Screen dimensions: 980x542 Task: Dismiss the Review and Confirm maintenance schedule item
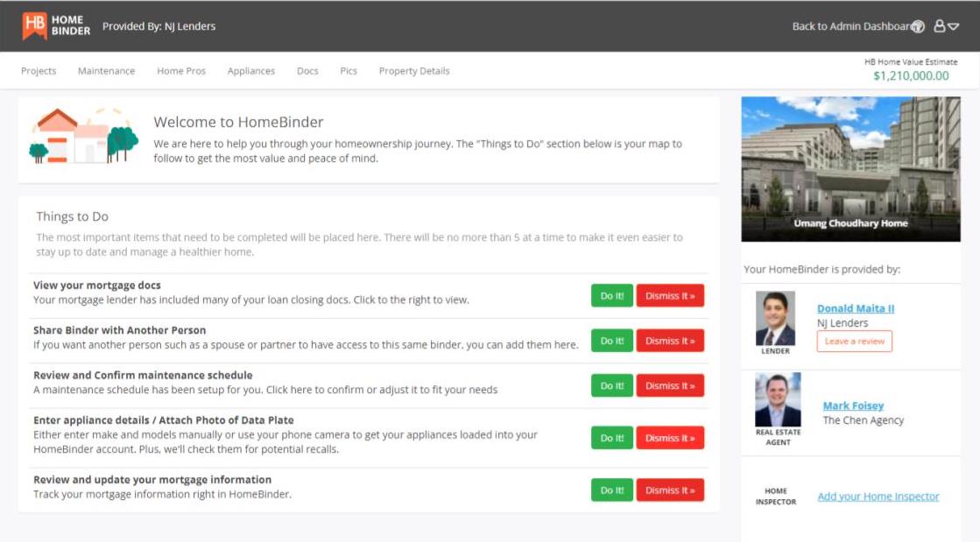[x=670, y=386]
